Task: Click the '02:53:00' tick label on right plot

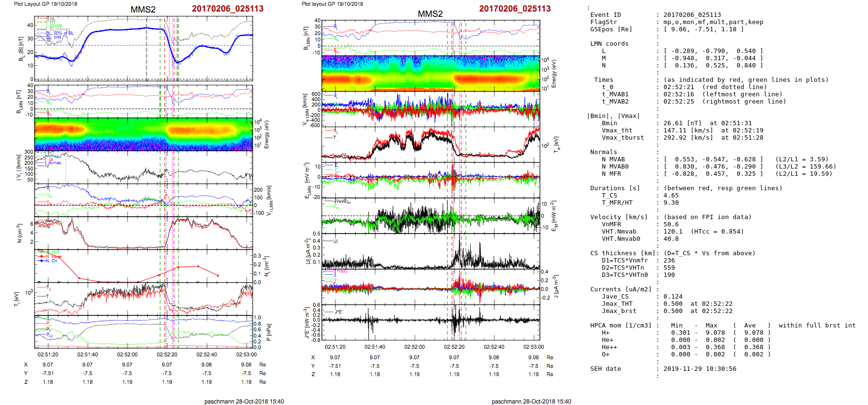Action: [x=534, y=347]
